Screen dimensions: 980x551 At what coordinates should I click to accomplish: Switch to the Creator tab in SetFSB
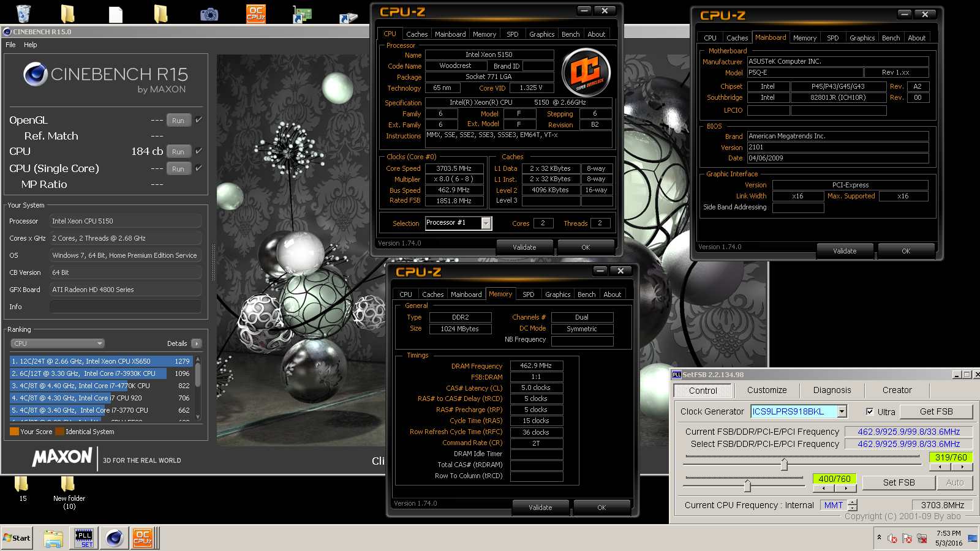coord(897,390)
